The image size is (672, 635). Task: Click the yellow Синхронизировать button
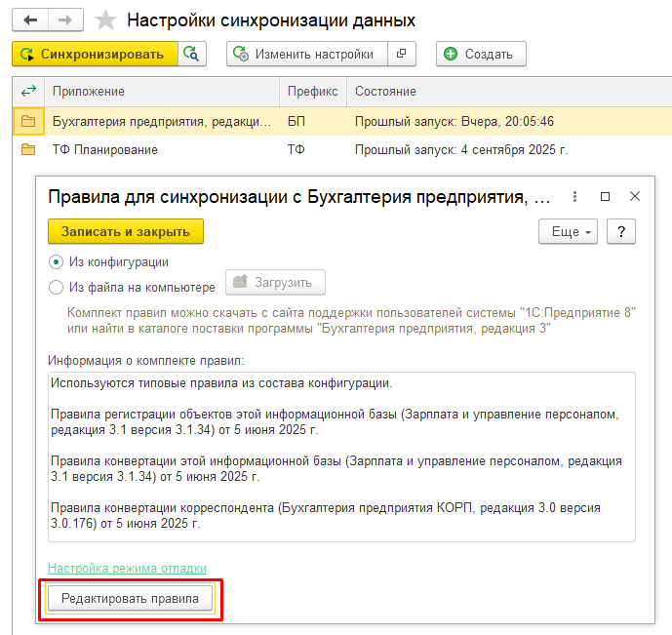tap(95, 54)
